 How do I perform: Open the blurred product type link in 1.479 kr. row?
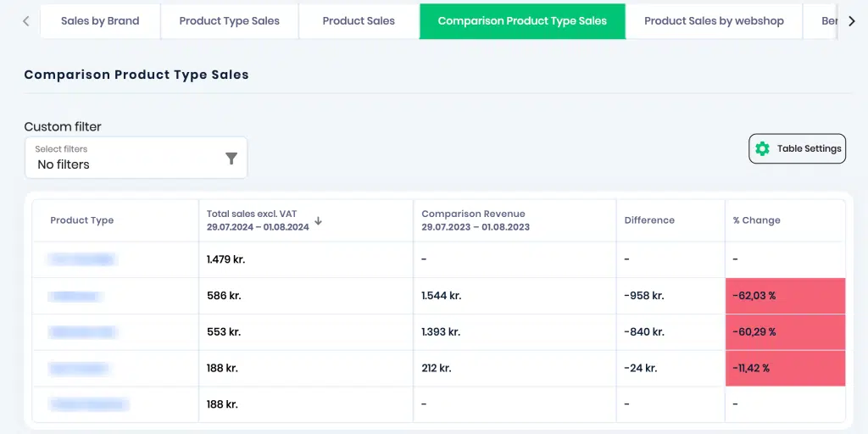pyautogui.click(x=82, y=259)
